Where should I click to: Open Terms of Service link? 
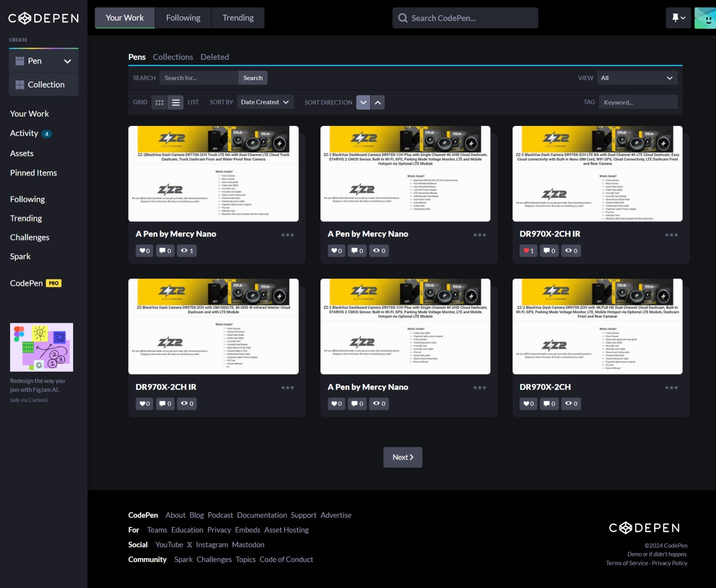627,563
